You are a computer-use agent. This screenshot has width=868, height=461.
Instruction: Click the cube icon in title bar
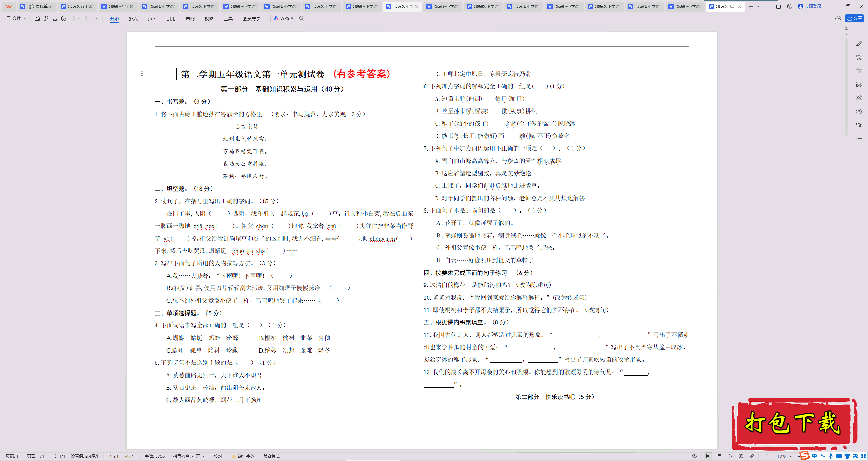[790, 6]
